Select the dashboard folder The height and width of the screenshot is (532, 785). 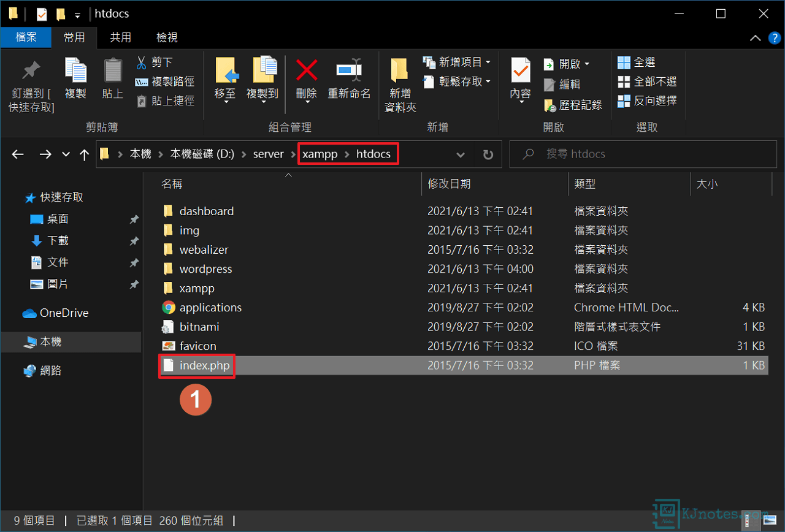click(207, 211)
